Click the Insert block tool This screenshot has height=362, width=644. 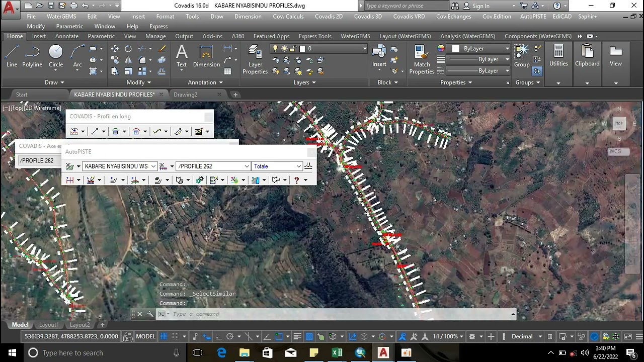pyautogui.click(x=379, y=56)
